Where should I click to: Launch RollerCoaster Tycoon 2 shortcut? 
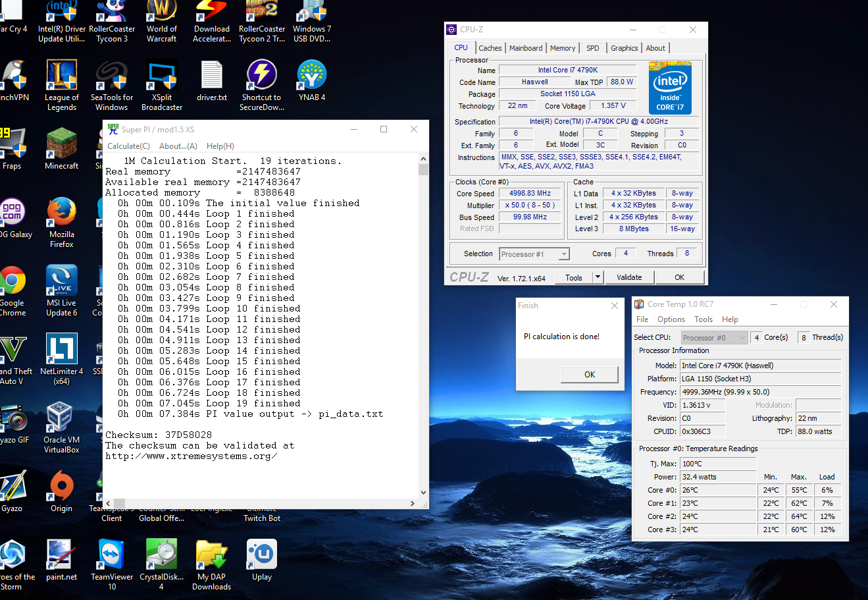pyautogui.click(x=262, y=21)
